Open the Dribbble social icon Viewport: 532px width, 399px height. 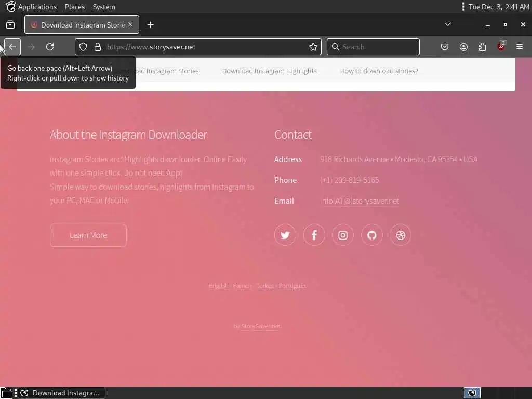point(401,235)
